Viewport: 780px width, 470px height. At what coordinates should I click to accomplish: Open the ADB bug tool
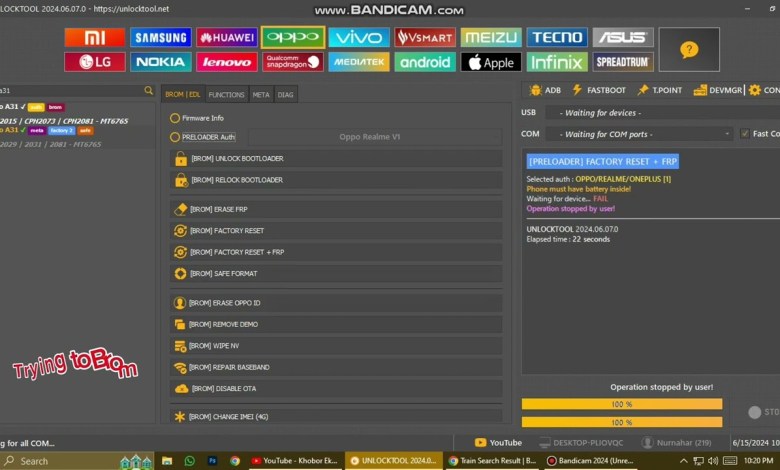544,90
